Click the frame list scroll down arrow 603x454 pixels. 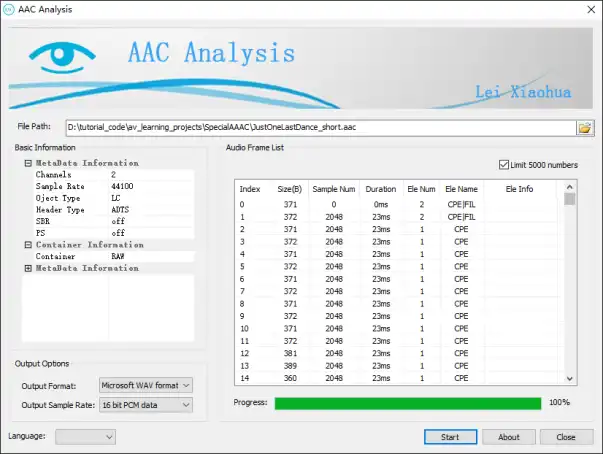pos(570,379)
